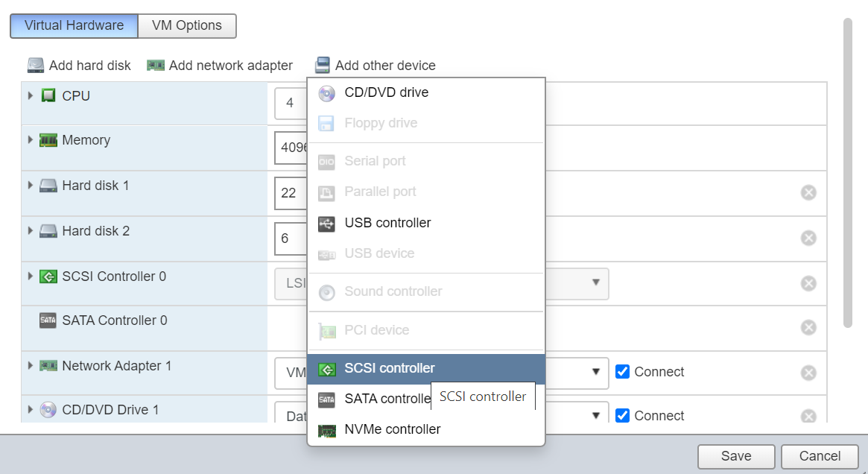
Task: Switch to the VM Options tab
Action: [187, 25]
